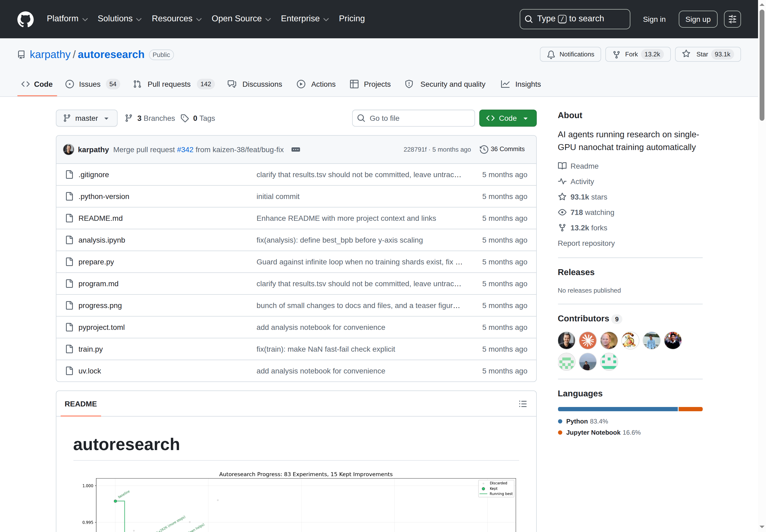
Task: Click the star icon beside 93.1k stars
Action: tap(562, 197)
